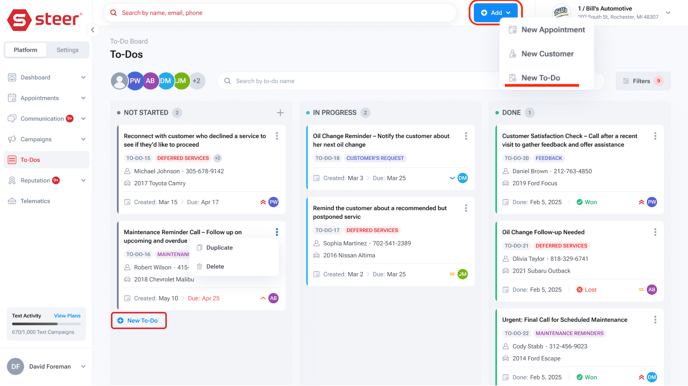
Task: Open three-dot menu on Oil Change Reminder card
Action: pos(466,136)
